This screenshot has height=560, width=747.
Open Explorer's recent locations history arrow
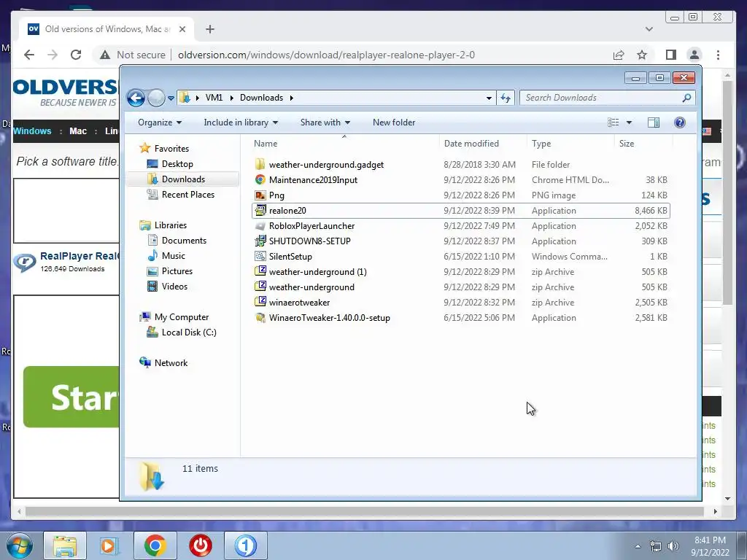tap(171, 98)
